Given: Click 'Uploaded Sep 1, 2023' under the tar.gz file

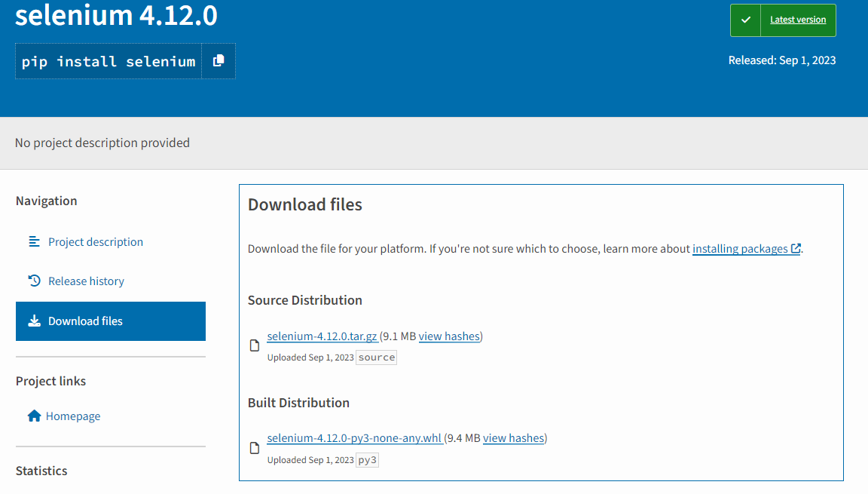Looking at the screenshot, I should point(310,357).
